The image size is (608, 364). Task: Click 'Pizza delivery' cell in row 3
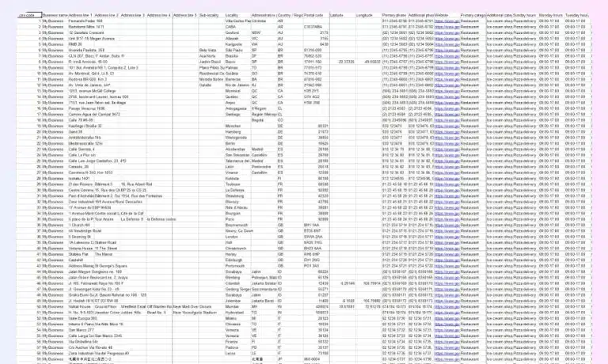(525, 32)
